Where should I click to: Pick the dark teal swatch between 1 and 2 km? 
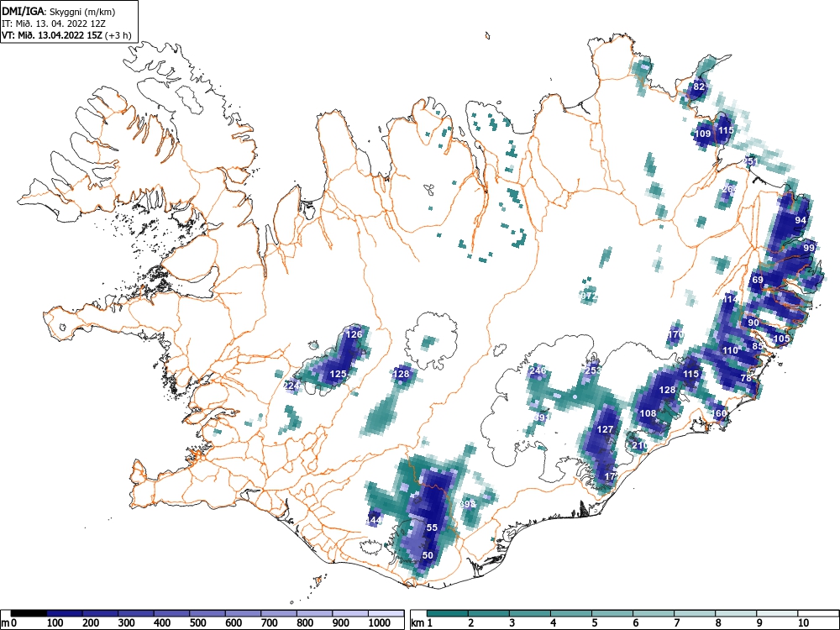coord(448,613)
